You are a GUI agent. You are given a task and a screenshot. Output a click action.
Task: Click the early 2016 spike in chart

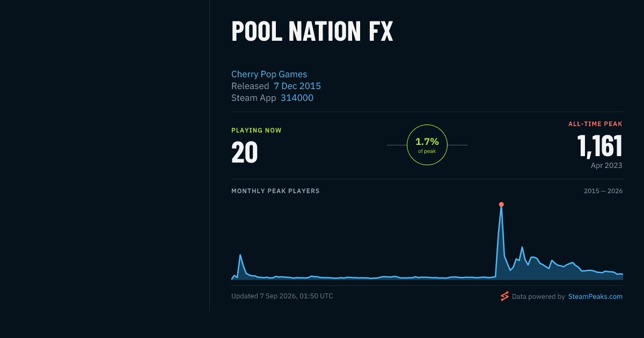point(240,255)
